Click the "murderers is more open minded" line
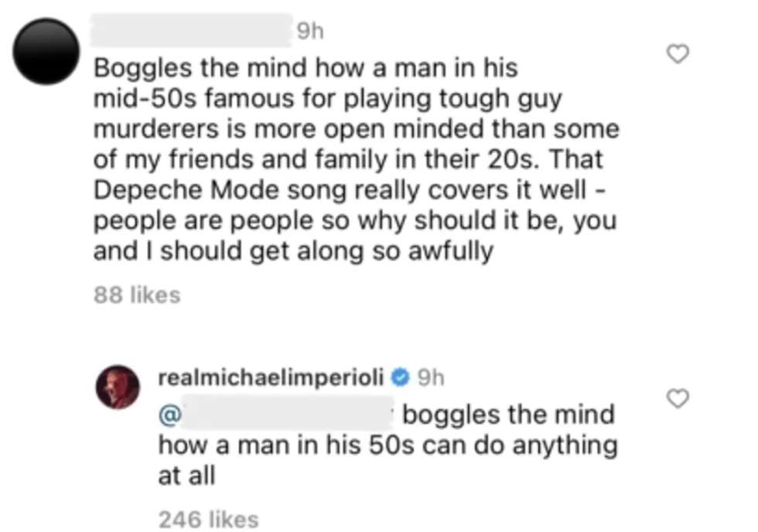Screen dimensions: 758x532 [309, 130]
